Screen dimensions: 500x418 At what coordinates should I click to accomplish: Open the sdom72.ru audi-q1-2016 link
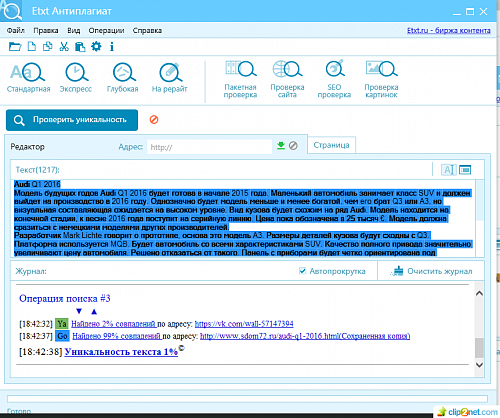click(x=305, y=336)
